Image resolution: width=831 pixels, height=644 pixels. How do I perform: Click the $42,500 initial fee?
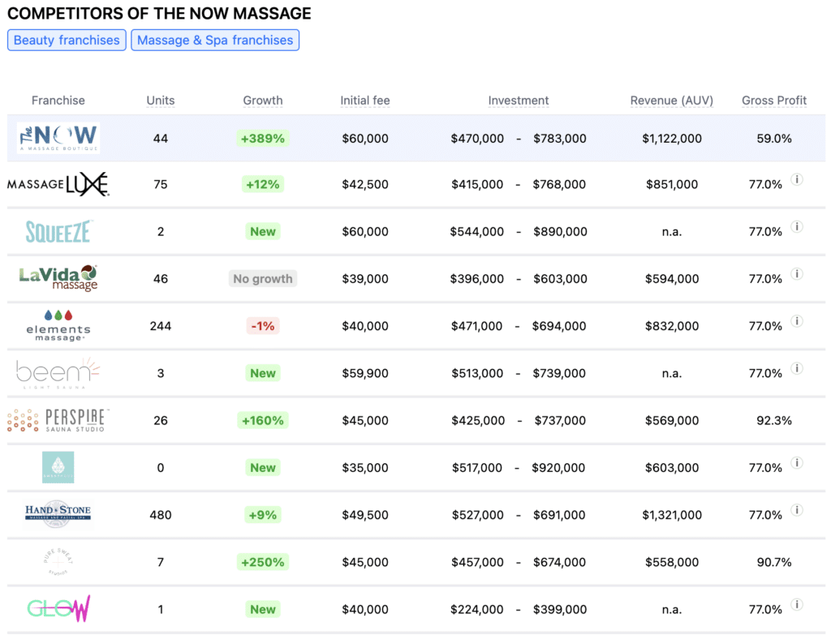pos(365,184)
